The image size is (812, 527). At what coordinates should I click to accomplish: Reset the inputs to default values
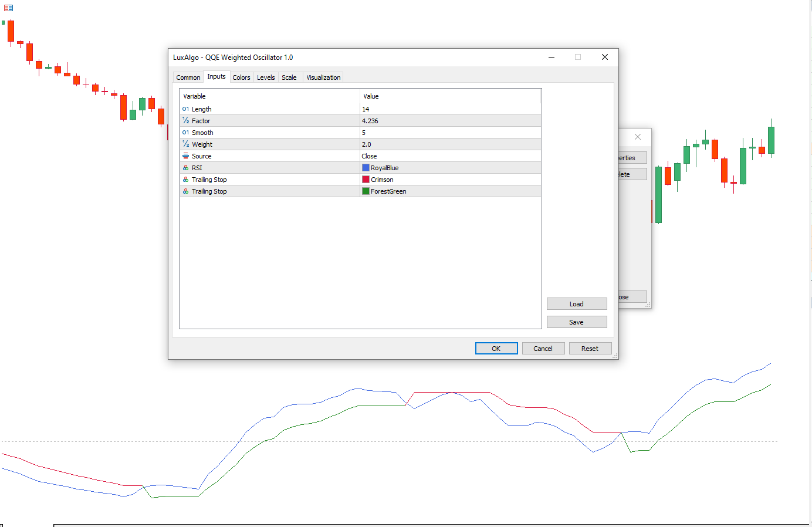coord(590,349)
